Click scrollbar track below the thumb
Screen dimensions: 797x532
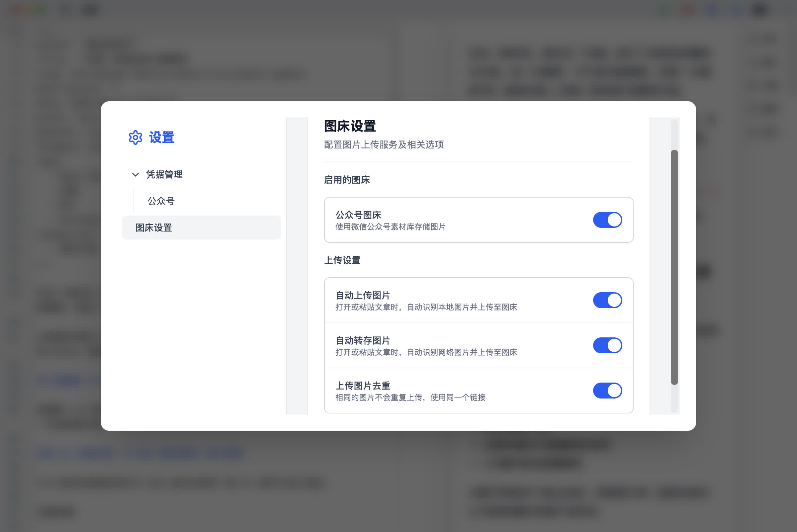click(674, 399)
